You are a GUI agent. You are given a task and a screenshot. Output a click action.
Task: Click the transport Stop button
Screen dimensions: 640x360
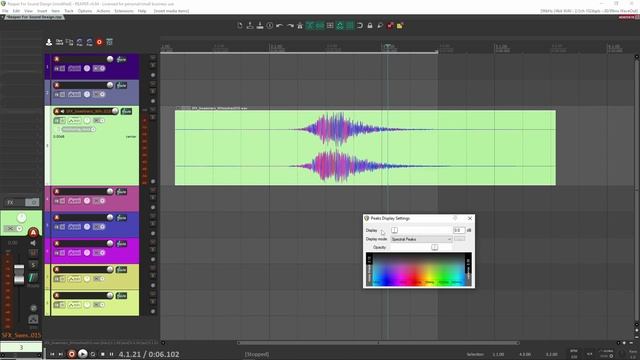point(102,354)
